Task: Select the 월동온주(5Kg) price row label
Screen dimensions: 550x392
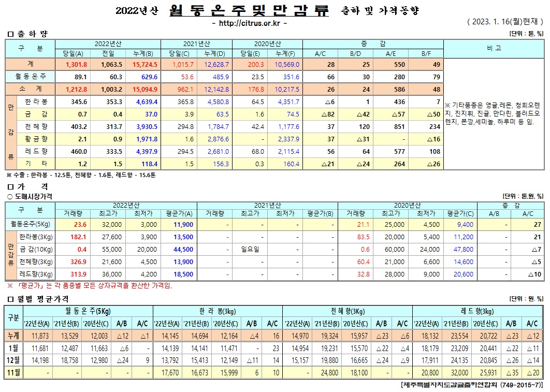Action: coord(30,224)
